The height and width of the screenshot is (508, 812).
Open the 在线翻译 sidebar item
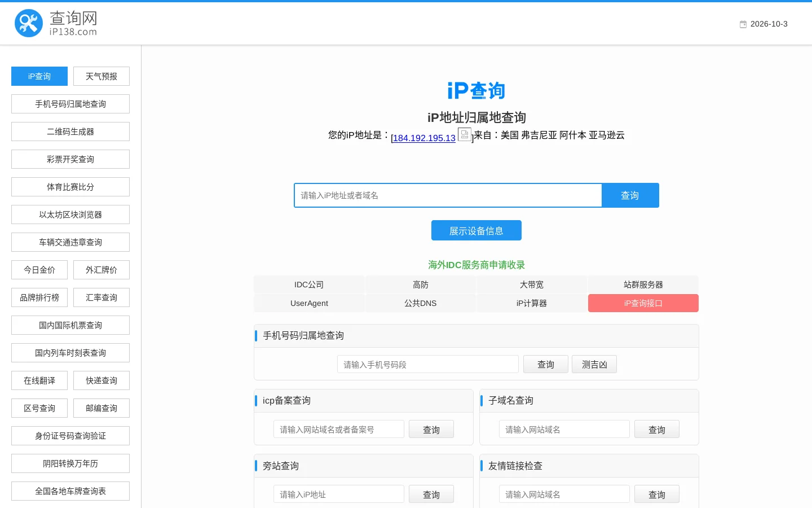pos(39,380)
